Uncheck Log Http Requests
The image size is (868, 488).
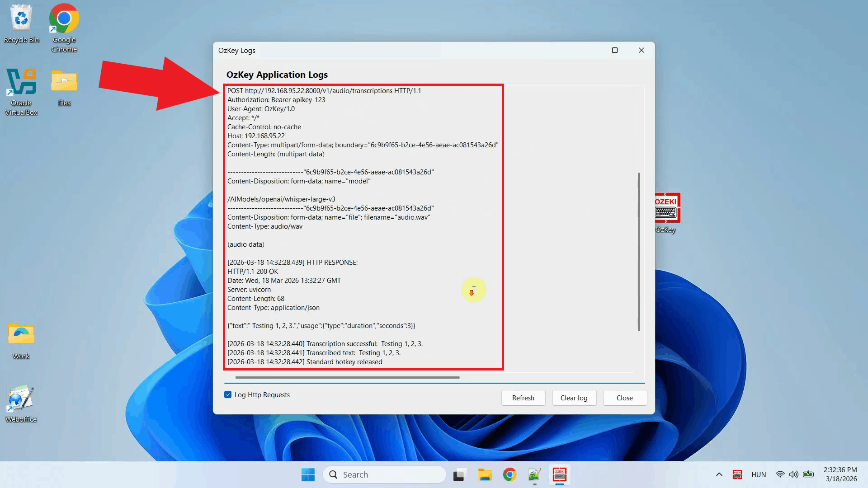227,394
